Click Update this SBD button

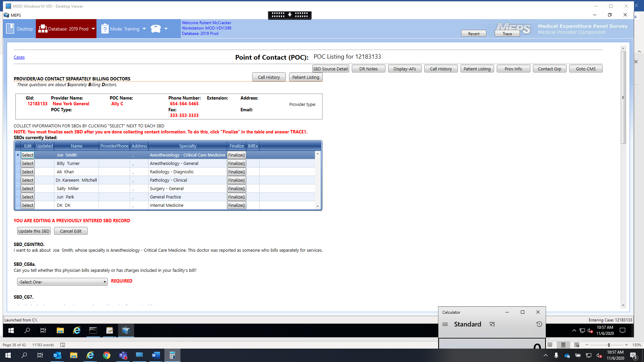point(34,231)
